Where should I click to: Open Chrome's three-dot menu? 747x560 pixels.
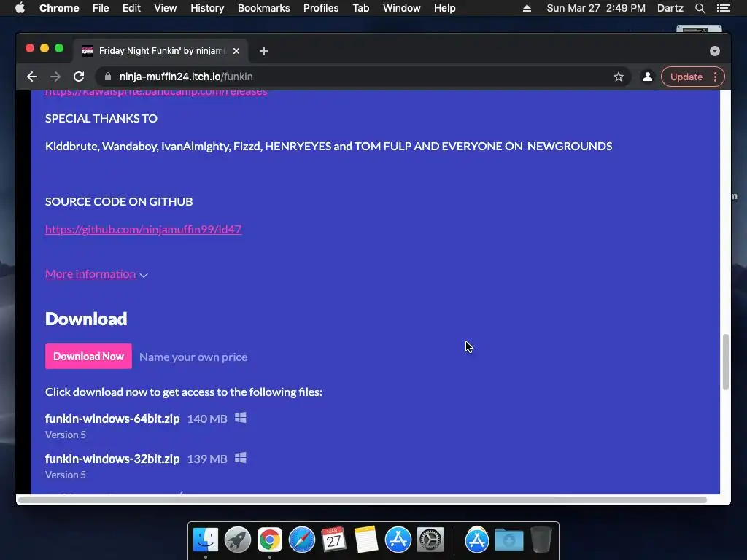(715, 77)
